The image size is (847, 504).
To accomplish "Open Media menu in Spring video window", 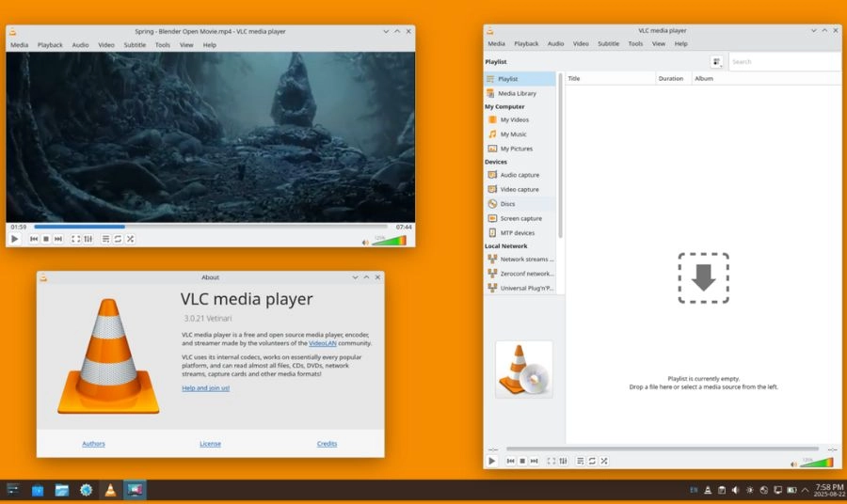I will coord(20,45).
